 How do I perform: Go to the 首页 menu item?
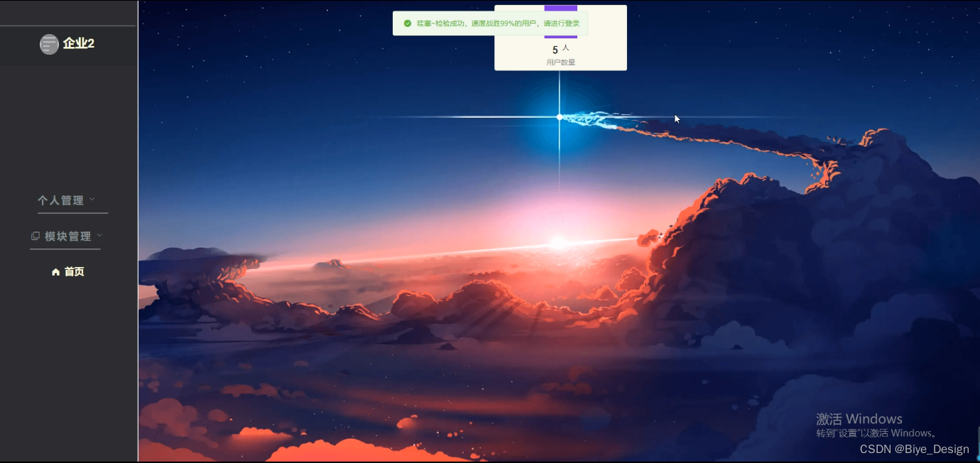coord(68,271)
